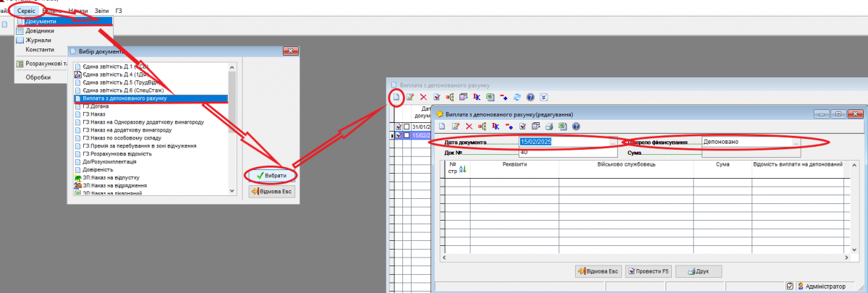Click the Друк button
868x293 pixels.
click(x=700, y=271)
